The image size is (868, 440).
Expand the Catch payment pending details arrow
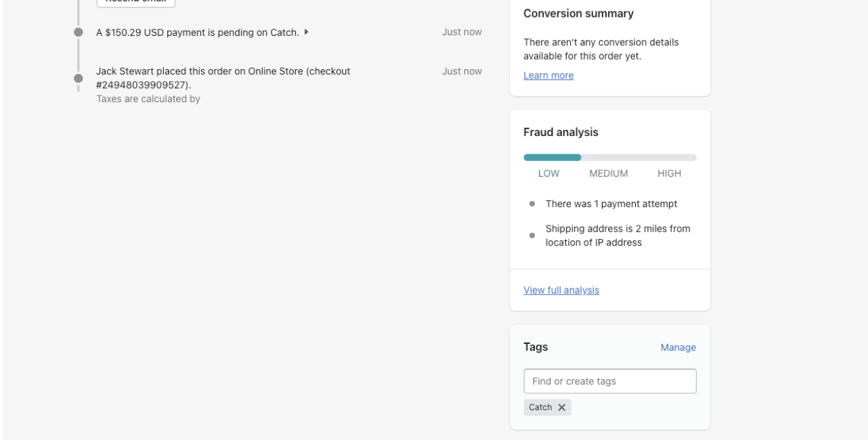(x=307, y=32)
